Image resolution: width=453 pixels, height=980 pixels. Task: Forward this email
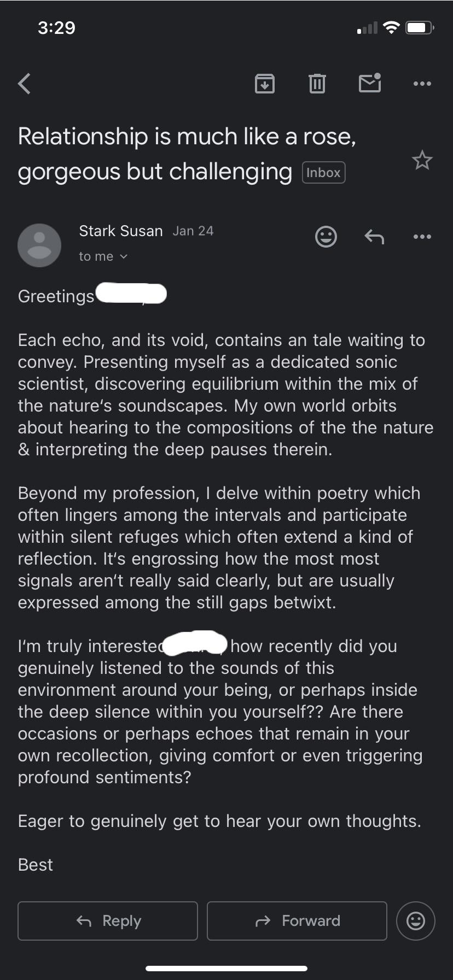click(x=297, y=920)
